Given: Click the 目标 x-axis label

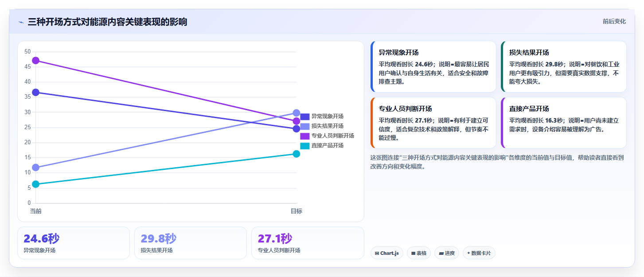Looking at the screenshot, I should (297, 211).
